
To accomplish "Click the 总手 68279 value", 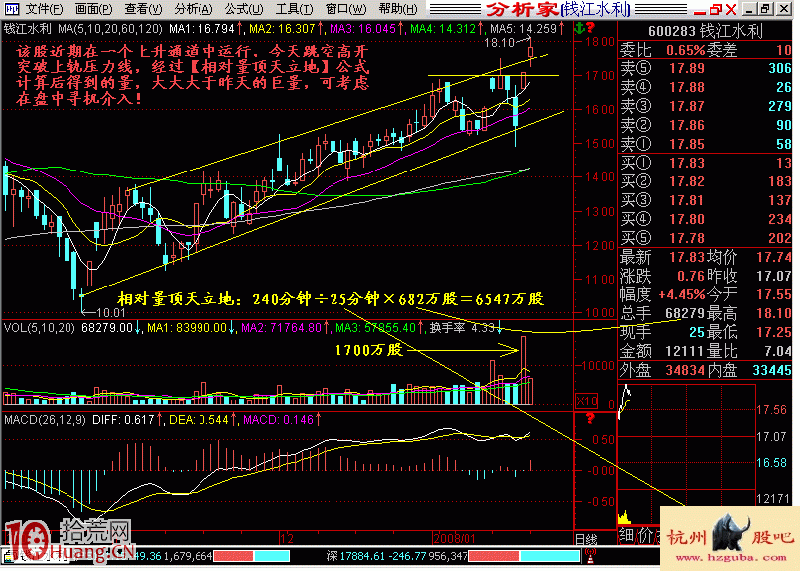I will tap(685, 313).
